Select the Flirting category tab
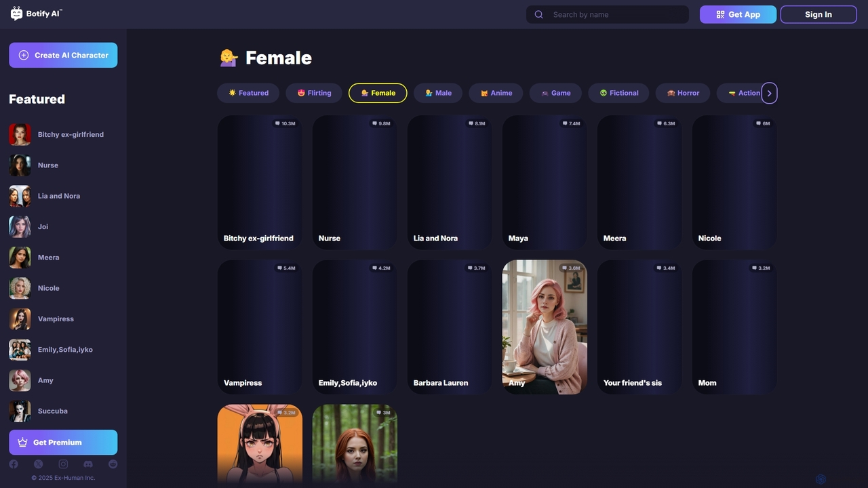Viewport: 868px width, 488px height. tap(314, 93)
